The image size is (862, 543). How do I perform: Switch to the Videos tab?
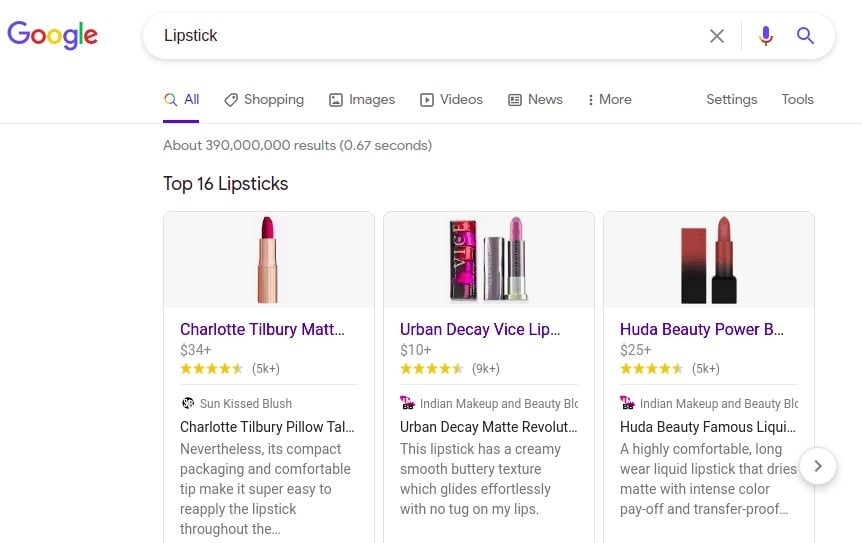(x=451, y=99)
